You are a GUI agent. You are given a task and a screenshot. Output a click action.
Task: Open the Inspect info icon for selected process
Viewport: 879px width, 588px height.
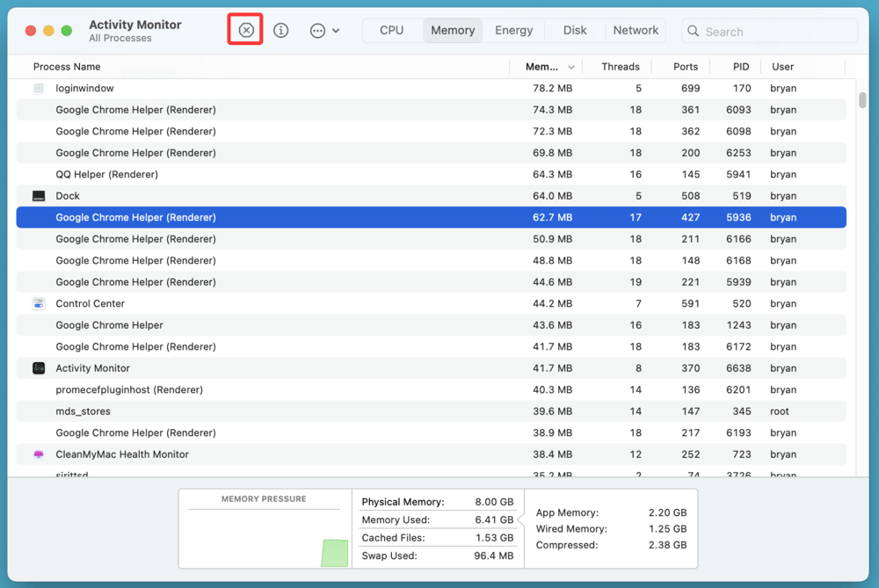280,29
